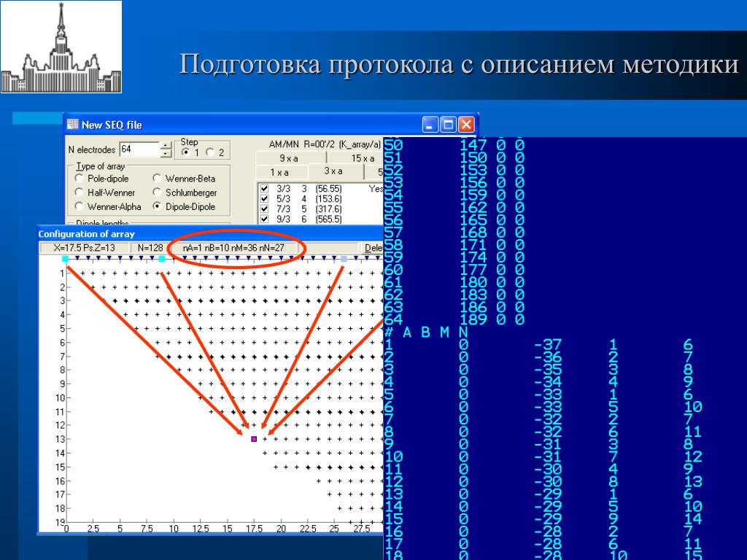The width and height of the screenshot is (747, 560).
Task: Click the '# A B M N' header line
Action: coord(426,332)
